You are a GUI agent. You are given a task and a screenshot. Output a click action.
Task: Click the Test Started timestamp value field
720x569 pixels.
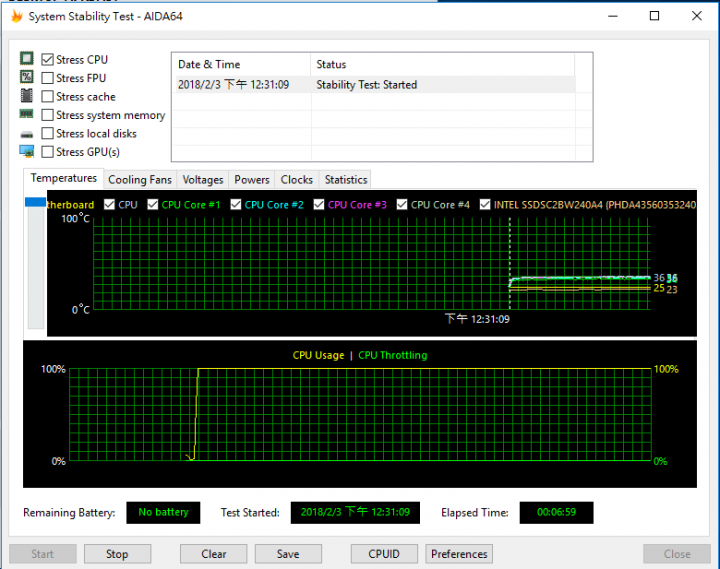click(x=355, y=513)
